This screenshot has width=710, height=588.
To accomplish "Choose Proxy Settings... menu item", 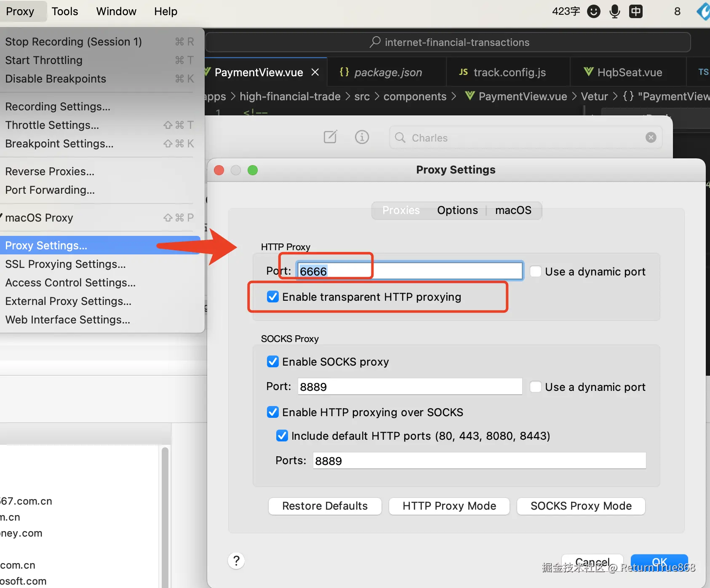I will coord(100,246).
